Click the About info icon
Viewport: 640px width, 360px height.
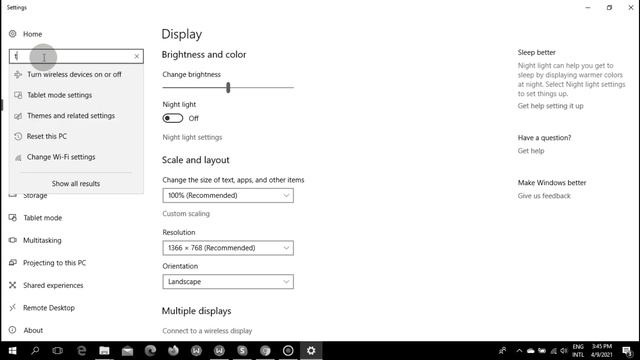click(13, 330)
